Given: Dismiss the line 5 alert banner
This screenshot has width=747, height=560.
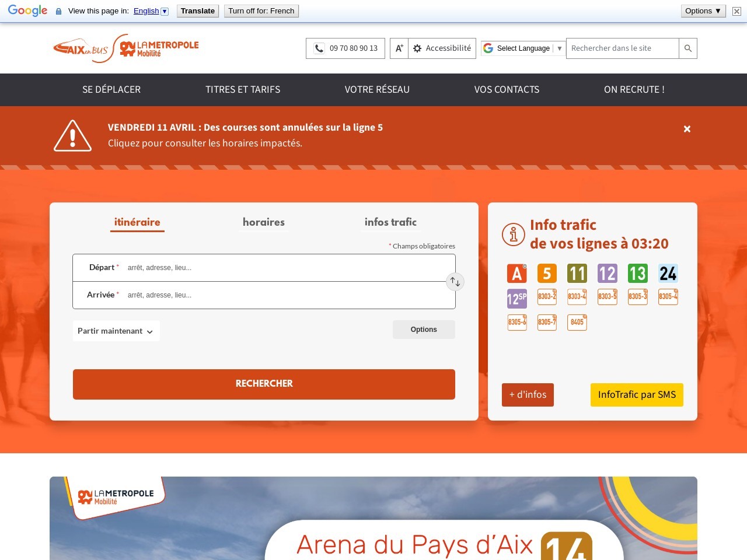Looking at the screenshot, I should click(x=687, y=129).
